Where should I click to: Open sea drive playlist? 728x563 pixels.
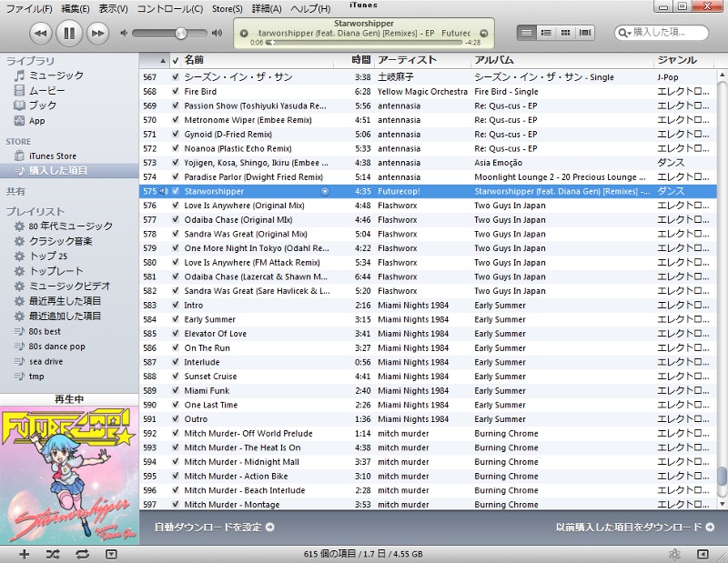click(38, 361)
